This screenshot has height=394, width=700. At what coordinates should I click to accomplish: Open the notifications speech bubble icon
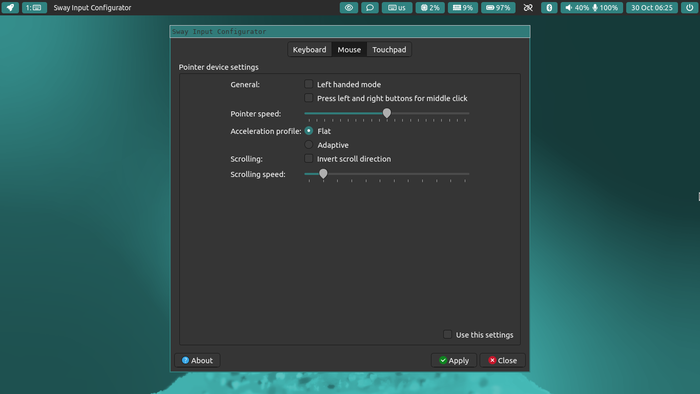[x=370, y=8]
